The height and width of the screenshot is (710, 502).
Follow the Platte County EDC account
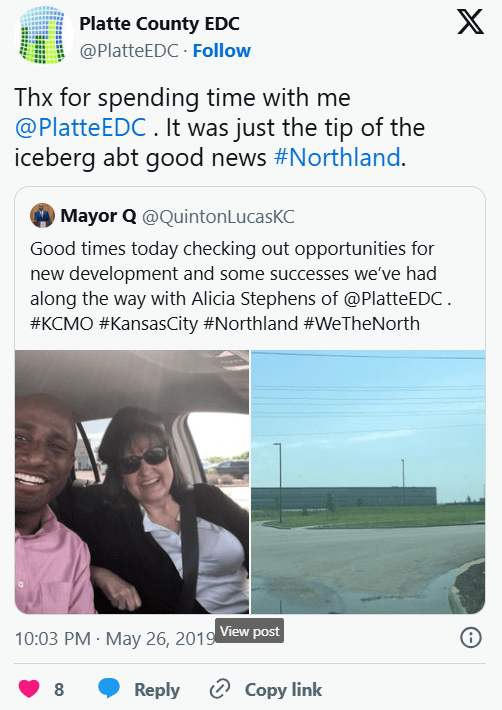tap(222, 51)
